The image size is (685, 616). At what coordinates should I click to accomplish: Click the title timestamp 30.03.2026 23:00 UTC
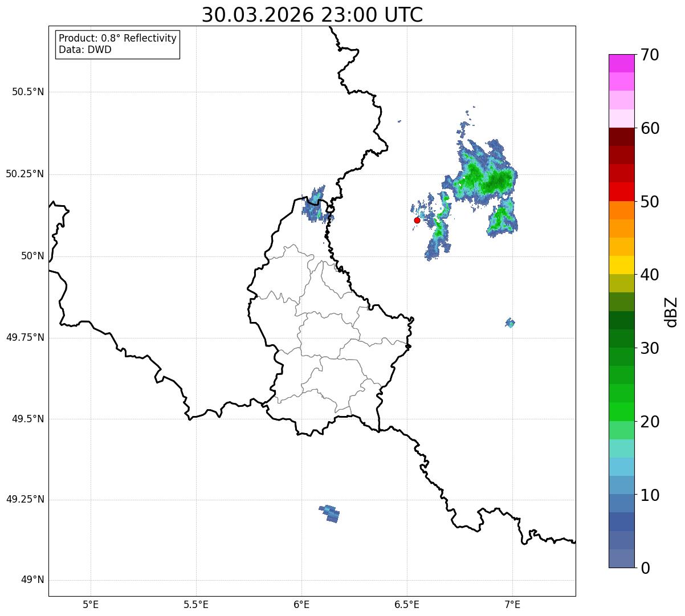[312, 15]
